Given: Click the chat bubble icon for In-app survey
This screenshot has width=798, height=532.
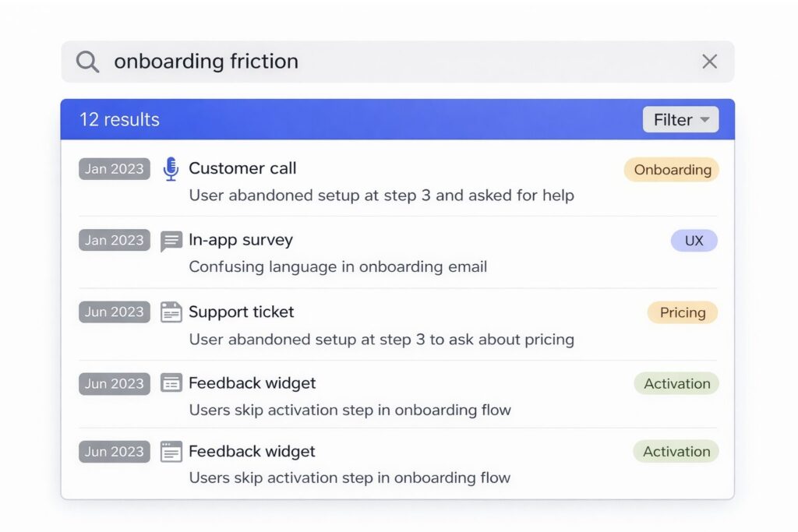Looking at the screenshot, I should point(171,241).
